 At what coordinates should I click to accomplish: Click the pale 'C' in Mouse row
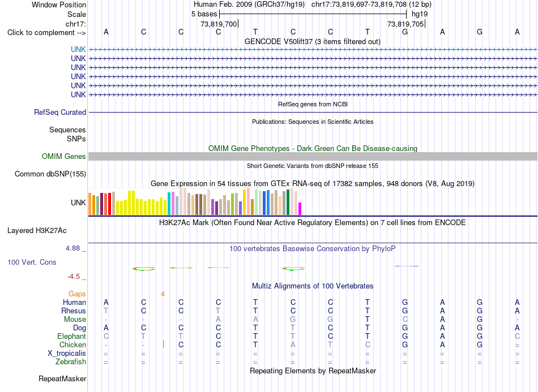tap(405, 319)
